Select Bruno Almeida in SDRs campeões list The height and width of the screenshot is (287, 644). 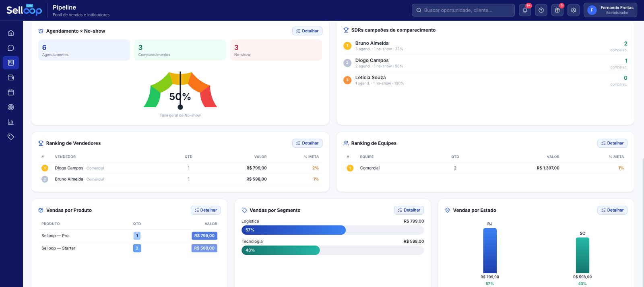click(x=485, y=46)
